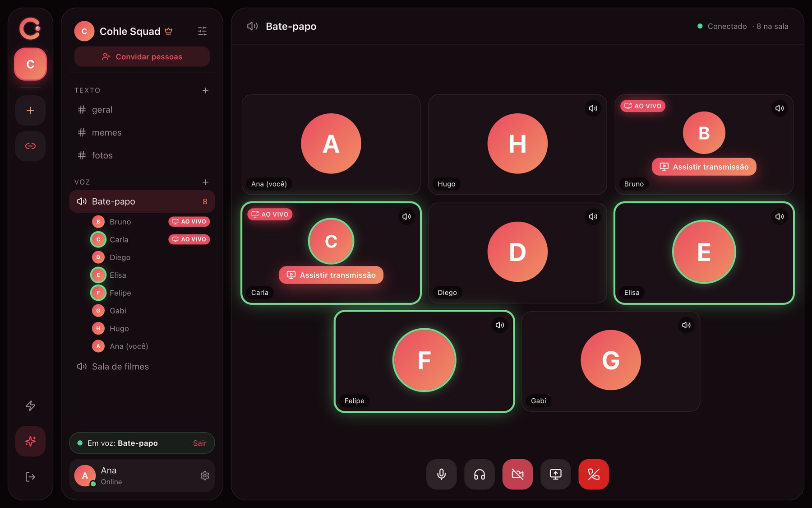Watch Carla's stream via Assistir transmissão
This screenshot has width=812, height=508.
point(331,275)
